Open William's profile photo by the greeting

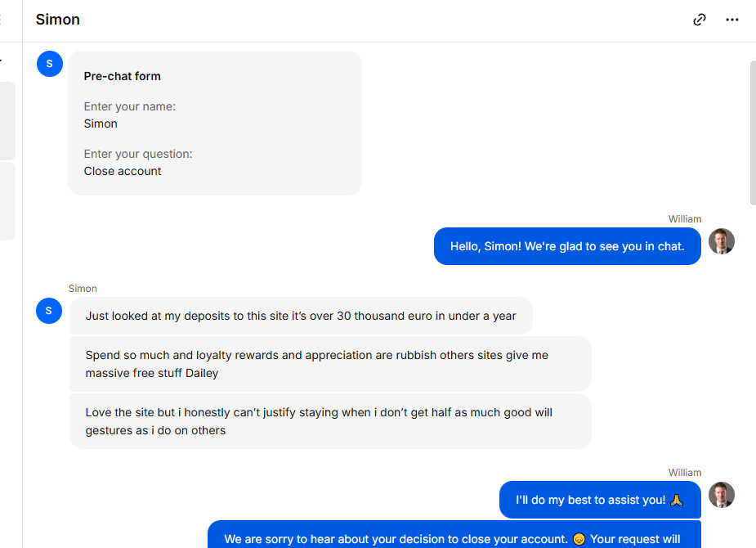point(722,241)
